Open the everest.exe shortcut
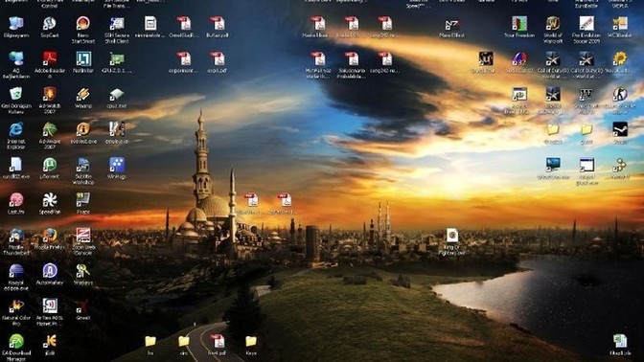644x362 pixels. [83, 129]
